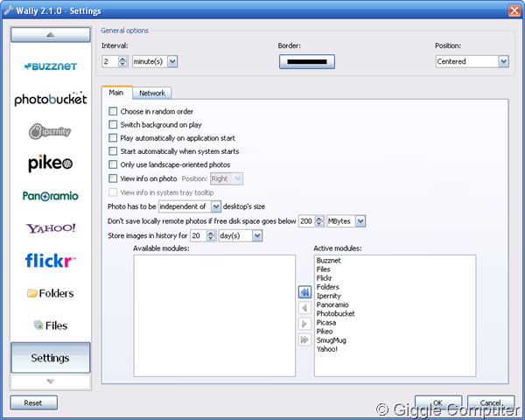Select the Panoramio sidebar logo
The image size is (525, 420).
[x=50, y=196]
